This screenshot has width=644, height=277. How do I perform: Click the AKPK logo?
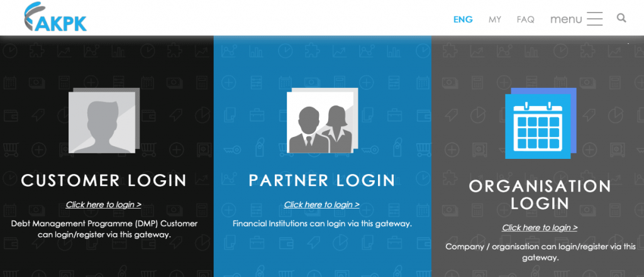55,17
